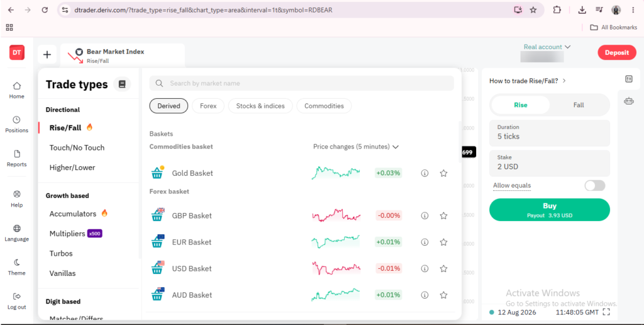Screen dimensions: 644x325
Task: Click the green Buy button
Action: click(x=550, y=210)
